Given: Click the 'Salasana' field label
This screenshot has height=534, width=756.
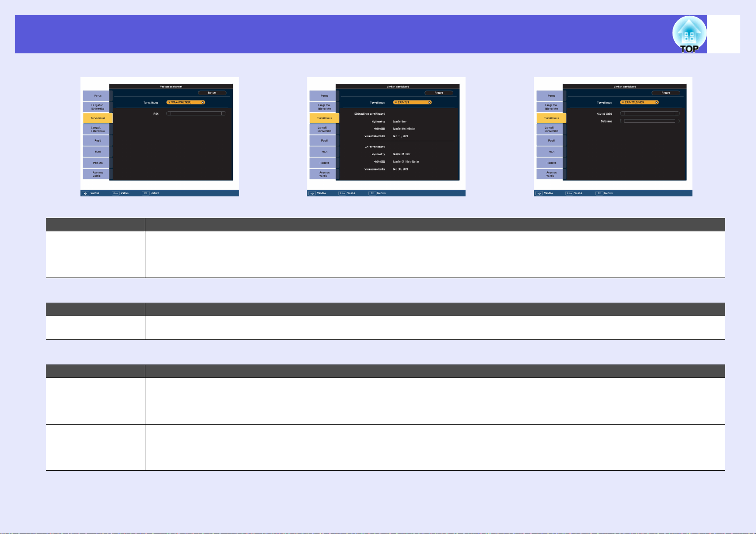Looking at the screenshot, I should 607,121.
